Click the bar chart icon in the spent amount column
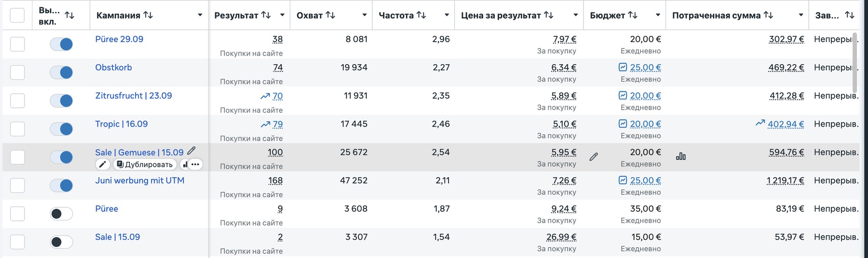Viewport: 868px width, 258px height. [681, 156]
